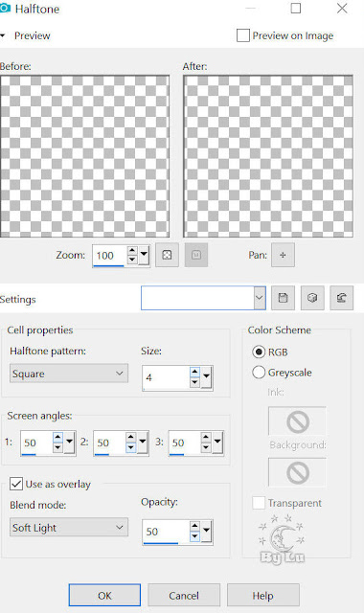The height and width of the screenshot is (613, 364).
Task: Select the RGB color scheme option
Action: [259, 352]
